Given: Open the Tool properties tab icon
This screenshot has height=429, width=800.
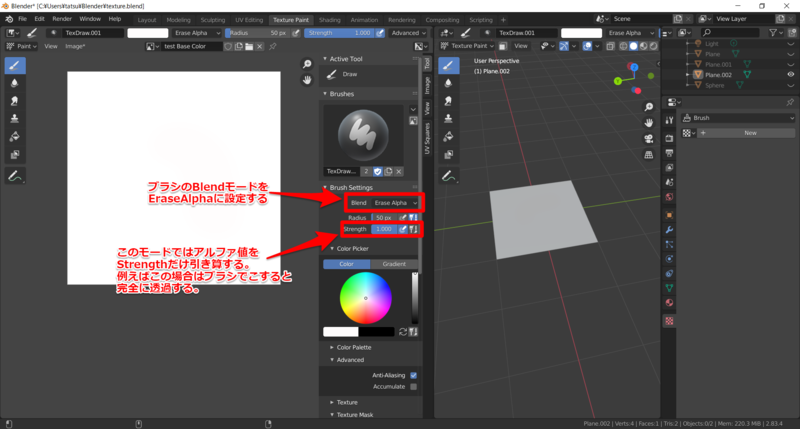Looking at the screenshot, I should (669, 120).
